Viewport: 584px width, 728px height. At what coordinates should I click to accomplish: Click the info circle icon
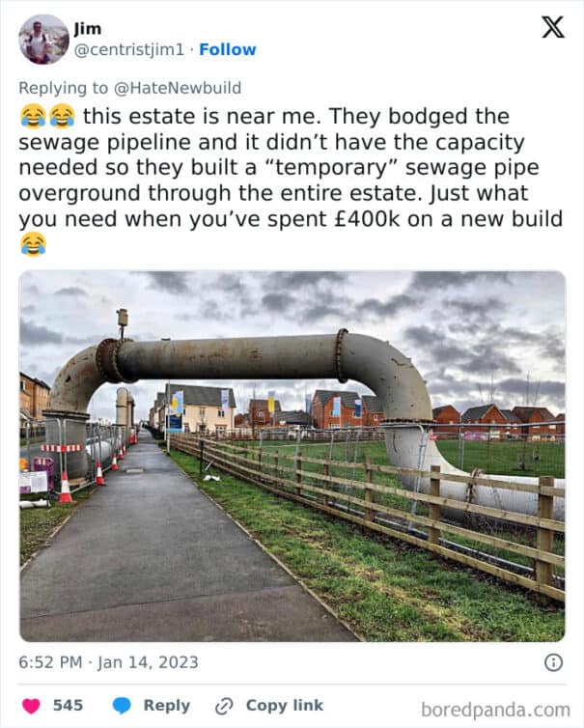coord(553,662)
